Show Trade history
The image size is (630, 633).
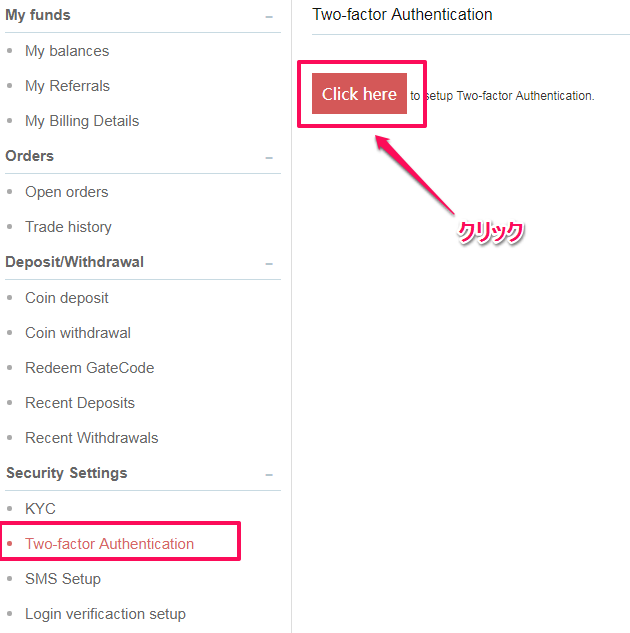pos(68,227)
